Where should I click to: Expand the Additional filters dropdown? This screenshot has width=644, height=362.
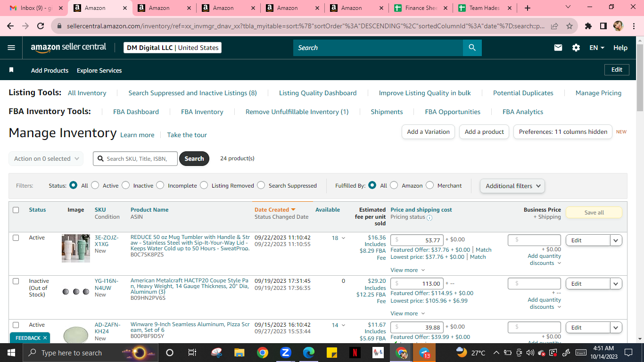[512, 186]
